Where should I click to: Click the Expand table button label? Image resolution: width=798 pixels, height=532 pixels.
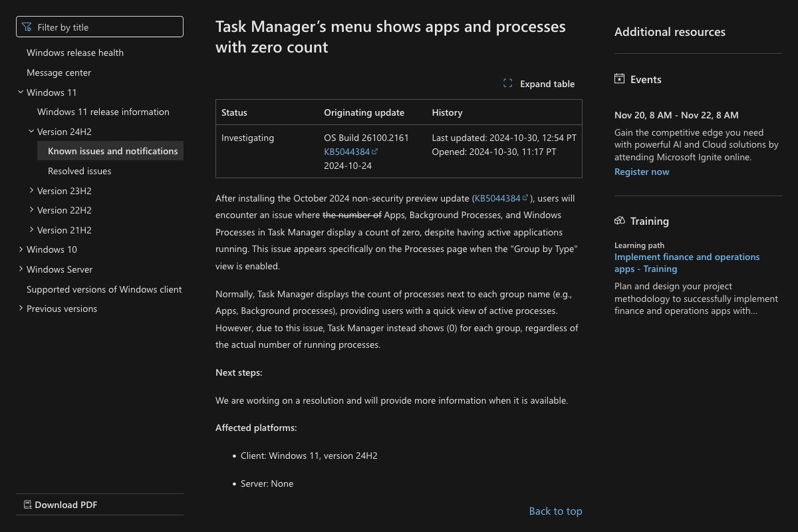coord(547,84)
